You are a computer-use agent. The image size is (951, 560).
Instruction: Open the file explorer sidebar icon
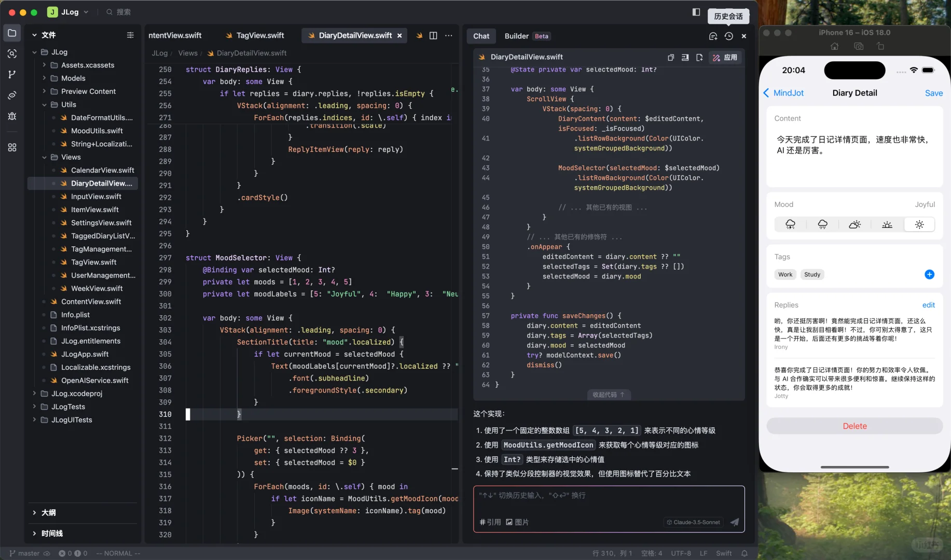tap(12, 33)
